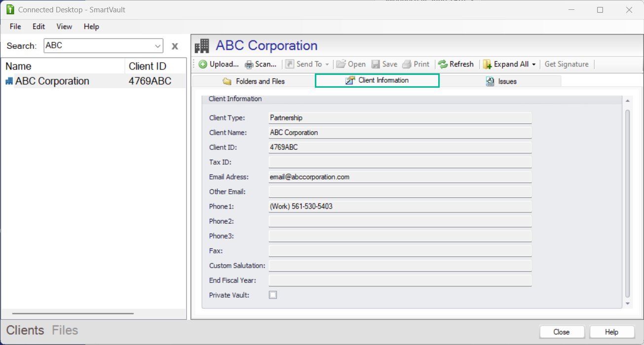Image resolution: width=644 pixels, height=345 pixels.
Task: Click the End Fiscal Year field
Action: point(400,280)
